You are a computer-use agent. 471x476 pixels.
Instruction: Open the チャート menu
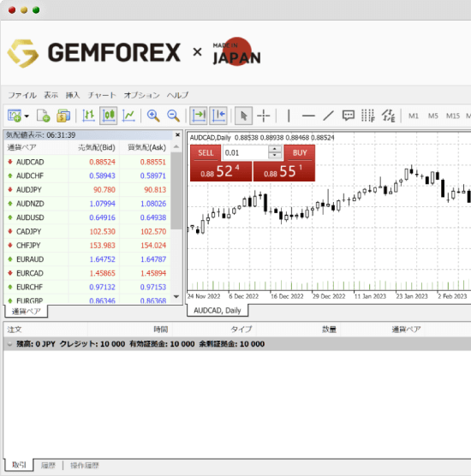tap(101, 95)
